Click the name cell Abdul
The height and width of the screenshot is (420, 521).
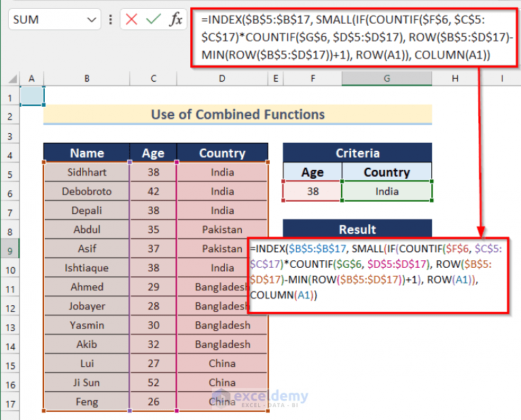pos(87,230)
